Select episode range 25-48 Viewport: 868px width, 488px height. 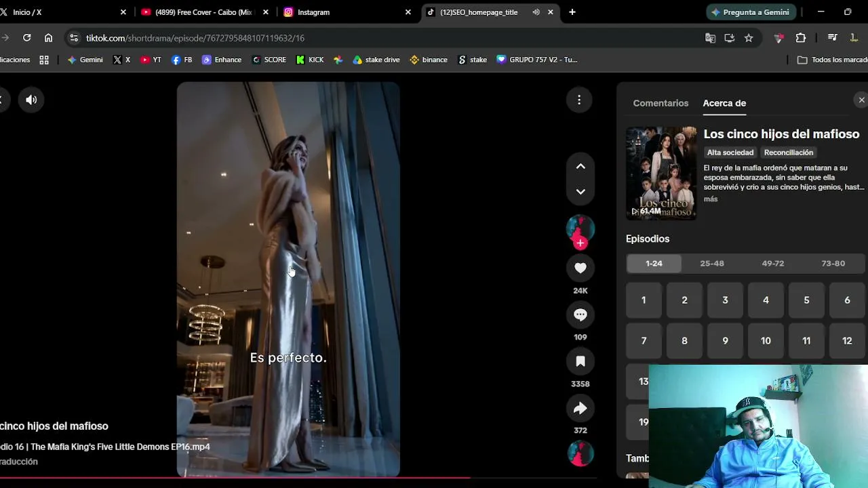(x=712, y=264)
